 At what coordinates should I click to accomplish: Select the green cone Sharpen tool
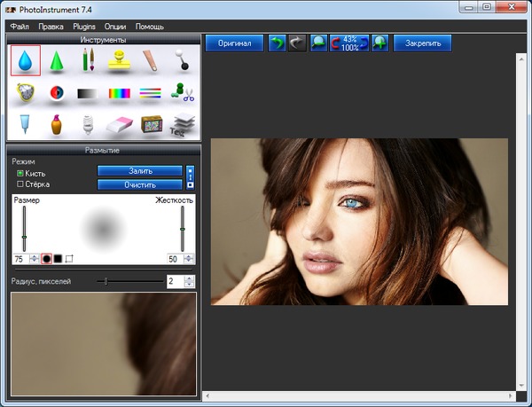(57, 61)
